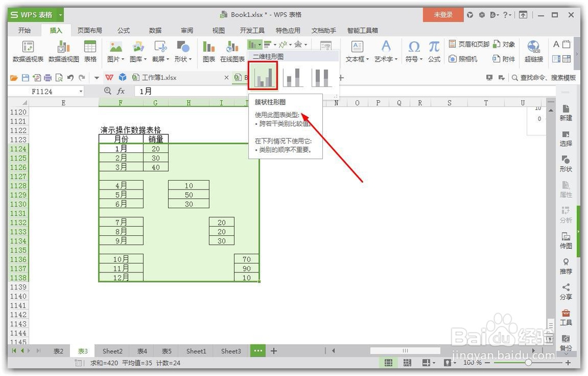Image resolution: width=588 pixels, height=376 pixels.
Task: Select the clustered column chart (簇状柱形图)
Action: (263, 76)
